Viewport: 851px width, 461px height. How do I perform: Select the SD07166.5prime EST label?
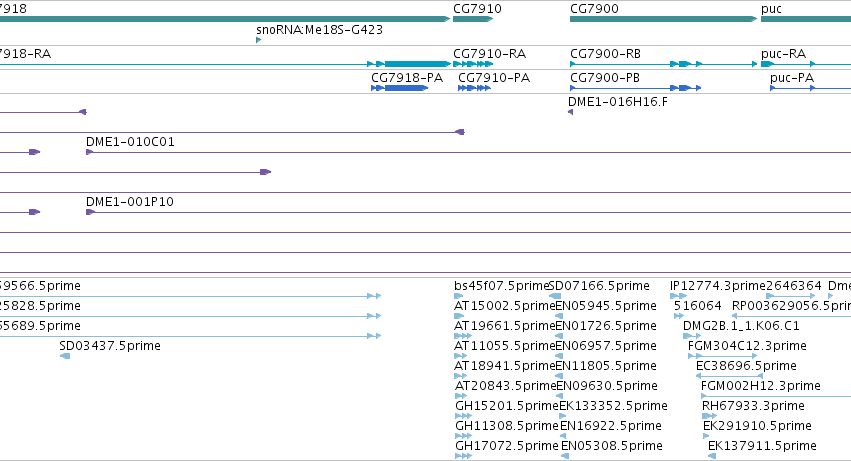coord(599,286)
